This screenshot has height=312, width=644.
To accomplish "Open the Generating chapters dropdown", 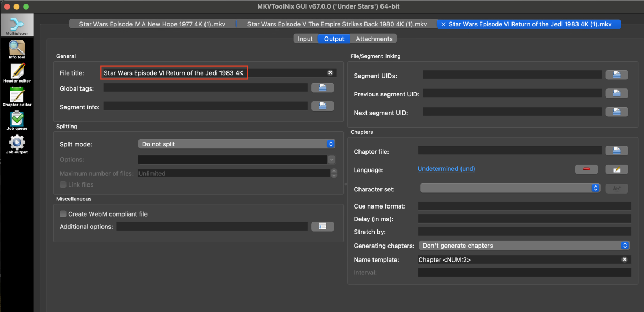I will click(x=524, y=246).
